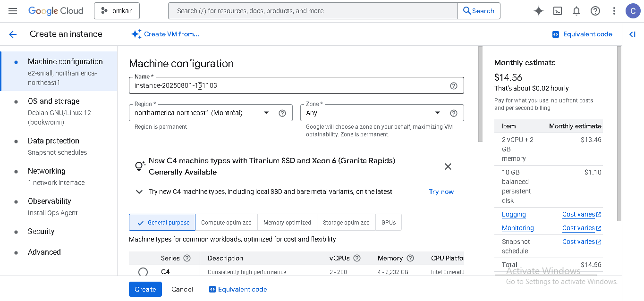Image resolution: width=644 pixels, height=301 pixels.
Task: Collapse the side panel toggle icon
Action: [x=632, y=34]
